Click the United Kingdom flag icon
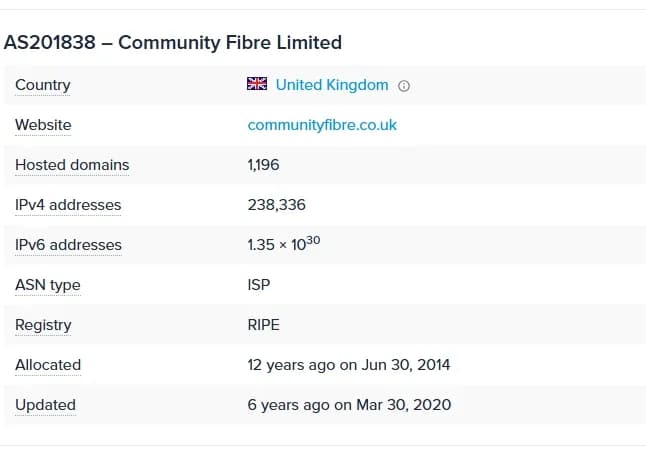646x450 pixels. pyautogui.click(x=257, y=85)
